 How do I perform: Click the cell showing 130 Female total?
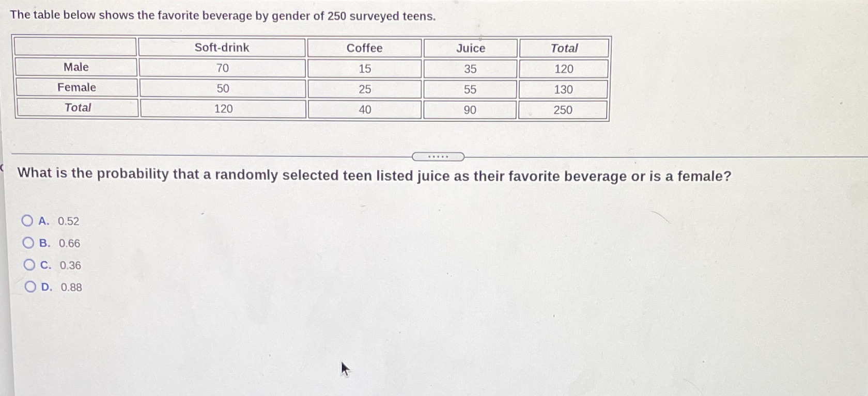[x=565, y=89]
